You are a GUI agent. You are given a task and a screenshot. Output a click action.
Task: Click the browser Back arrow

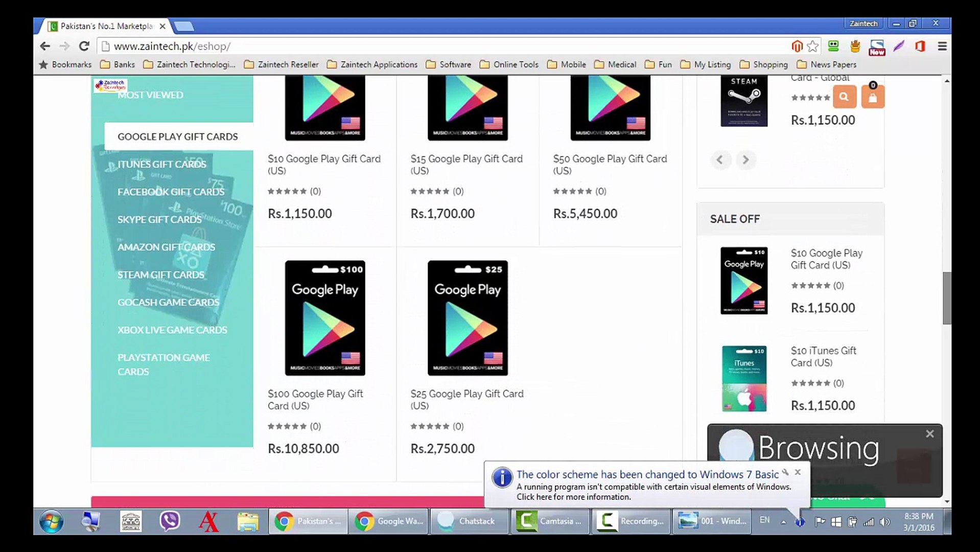pyautogui.click(x=45, y=47)
